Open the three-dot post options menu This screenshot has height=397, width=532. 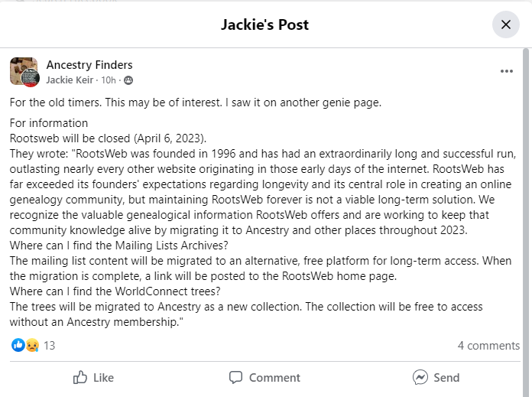point(506,71)
